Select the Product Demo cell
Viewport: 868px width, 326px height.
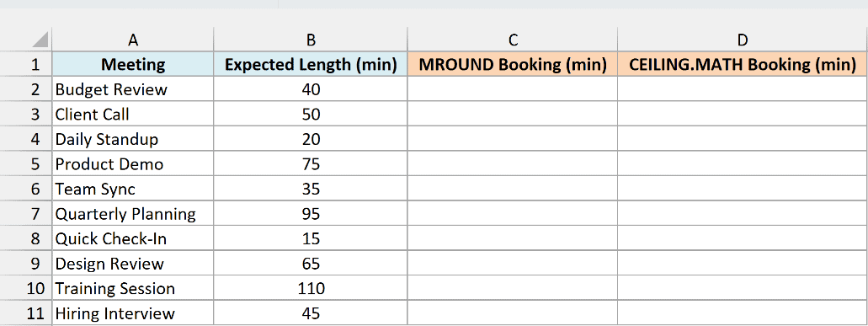tap(133, 163)
